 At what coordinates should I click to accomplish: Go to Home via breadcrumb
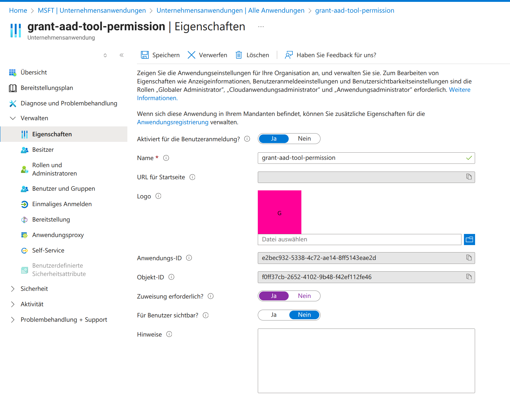click(x=18, y=10)
